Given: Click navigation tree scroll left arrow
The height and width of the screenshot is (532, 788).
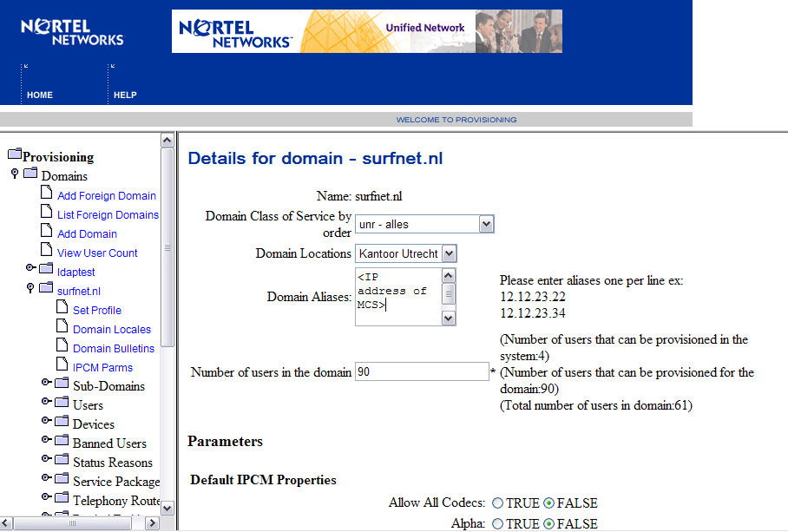Looking at the screenshot, I should [x=6, y=523].
